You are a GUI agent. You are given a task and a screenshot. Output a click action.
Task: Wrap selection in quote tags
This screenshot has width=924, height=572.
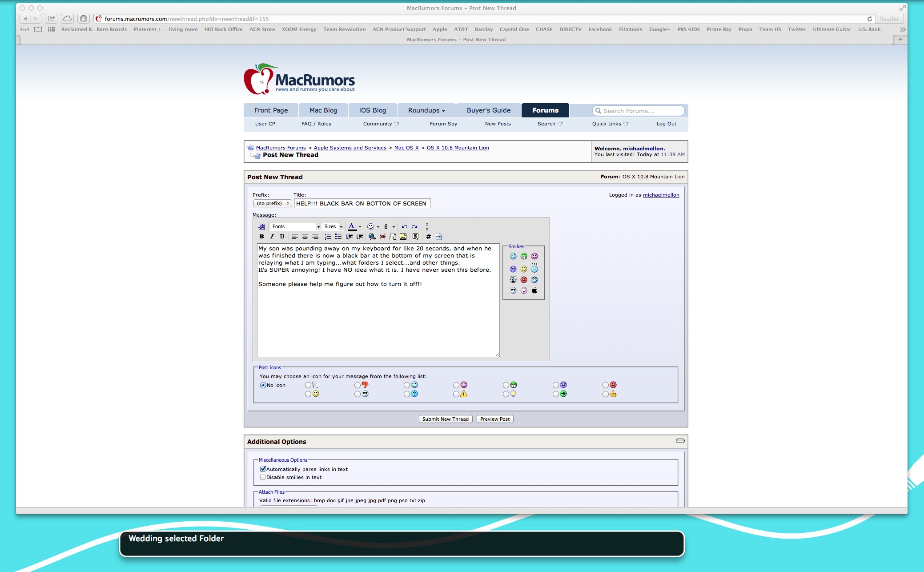(415, 237)
